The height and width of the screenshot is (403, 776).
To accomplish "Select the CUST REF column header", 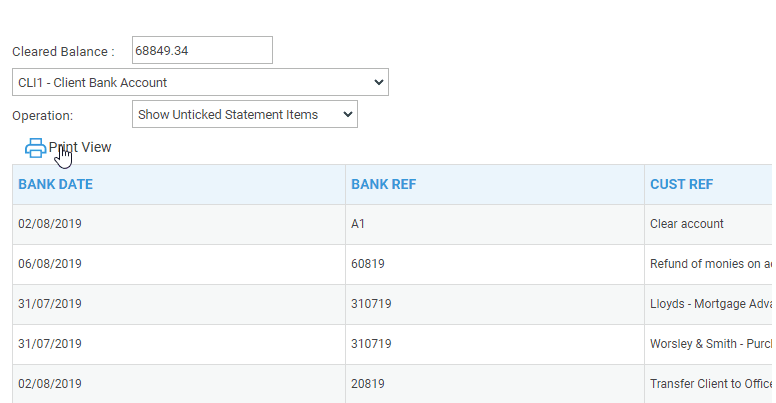I will coord(682,184).
